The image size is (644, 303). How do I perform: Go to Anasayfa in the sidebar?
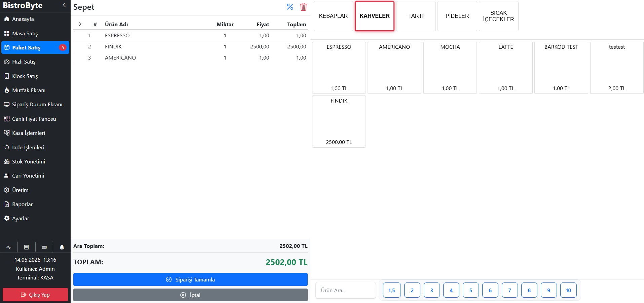coord(35,19)
